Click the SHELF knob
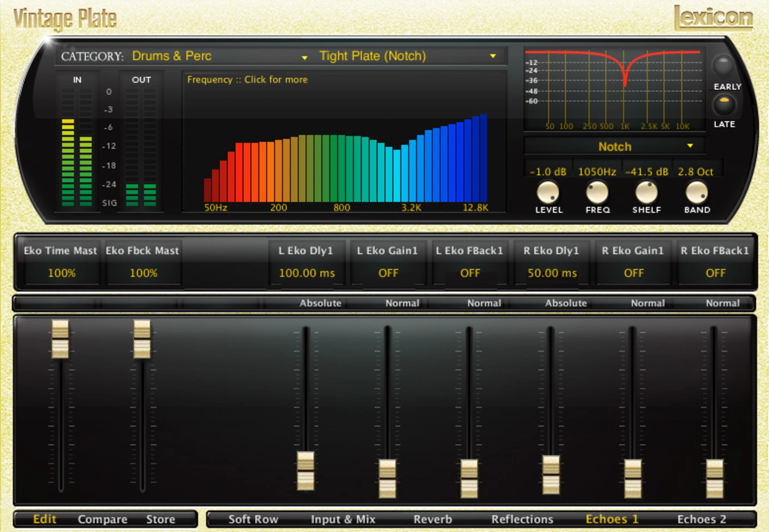The height and width of the screenshot is (532, 769). tap(646, 192)
